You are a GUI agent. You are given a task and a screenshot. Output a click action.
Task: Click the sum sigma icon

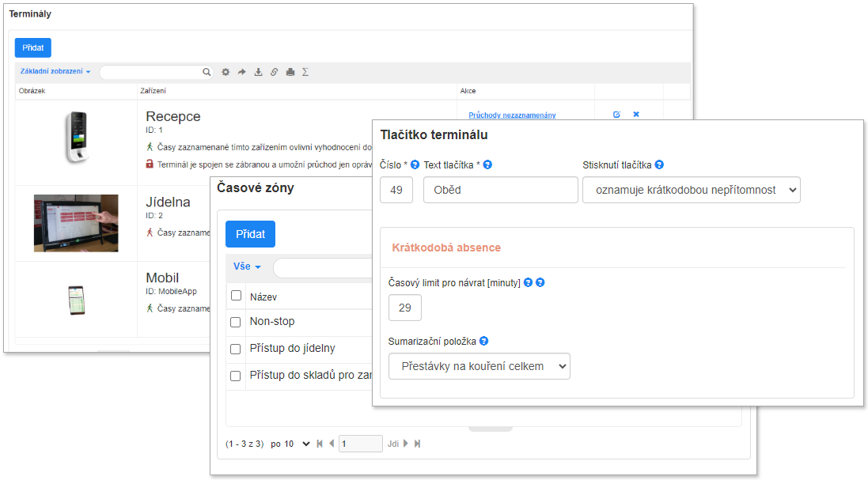305,72
